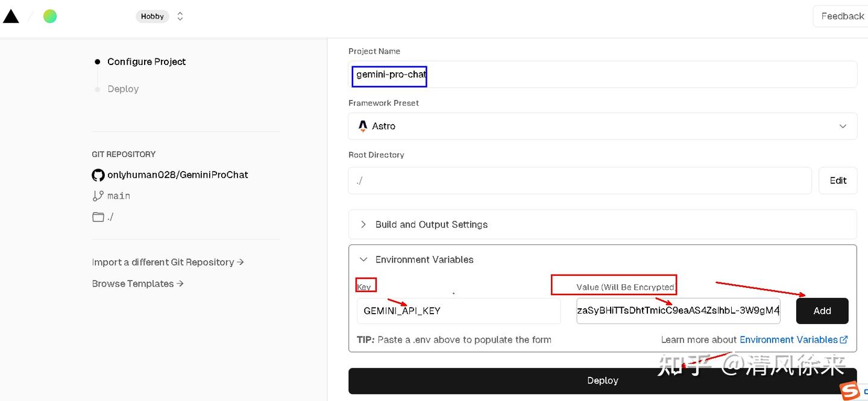Image resolution: width=868 pixels, height=401 pixels.
Task: Open the Hobby plan switcher
Action: (153, 16)
